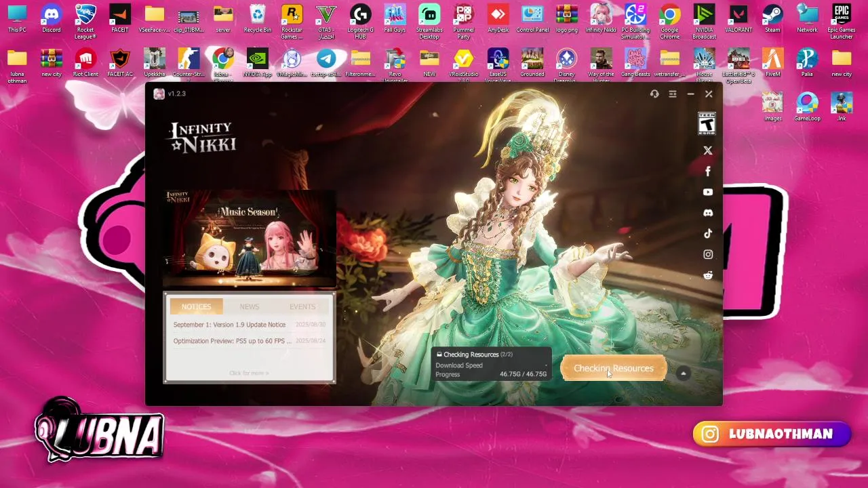This screenshot has width=868, height=488.
Task: Select the PC Building Simulator desktop icon
Action: [635, 21]
